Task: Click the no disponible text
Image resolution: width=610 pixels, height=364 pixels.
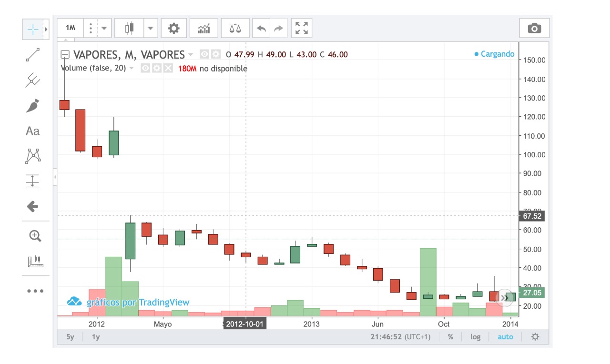Action: [224, 68]
